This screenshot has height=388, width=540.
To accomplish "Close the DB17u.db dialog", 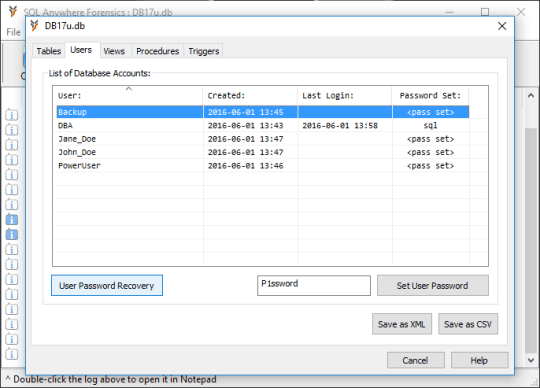I will point(502,26).
